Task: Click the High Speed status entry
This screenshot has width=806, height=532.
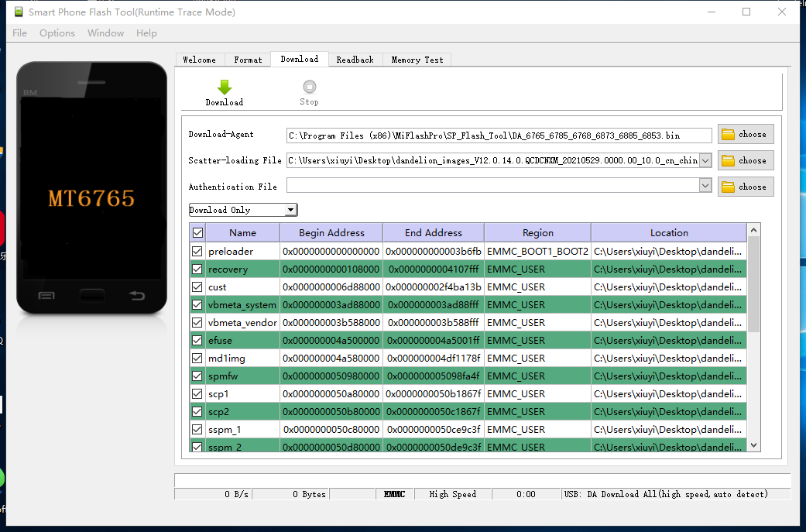Action: 452,494
